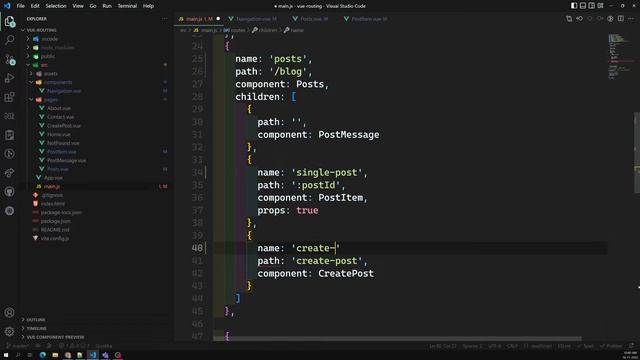This screenshot has width=640, height=360.
Task: Expand the node_modules folder
Action: (x=58, y=48)
